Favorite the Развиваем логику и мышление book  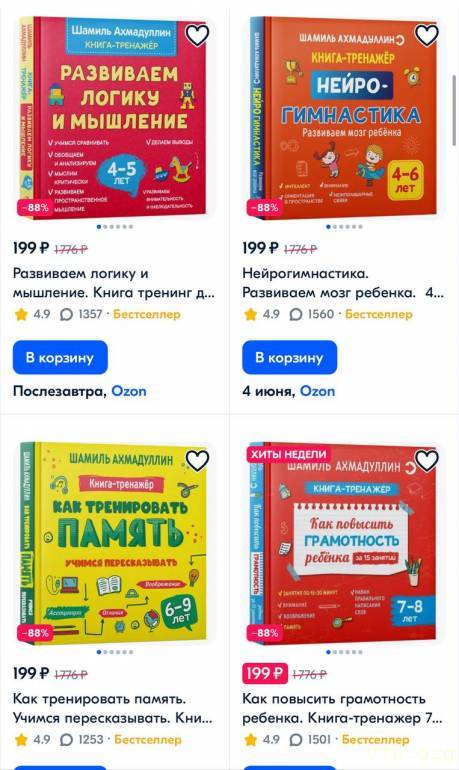click(x=197, y=35)
